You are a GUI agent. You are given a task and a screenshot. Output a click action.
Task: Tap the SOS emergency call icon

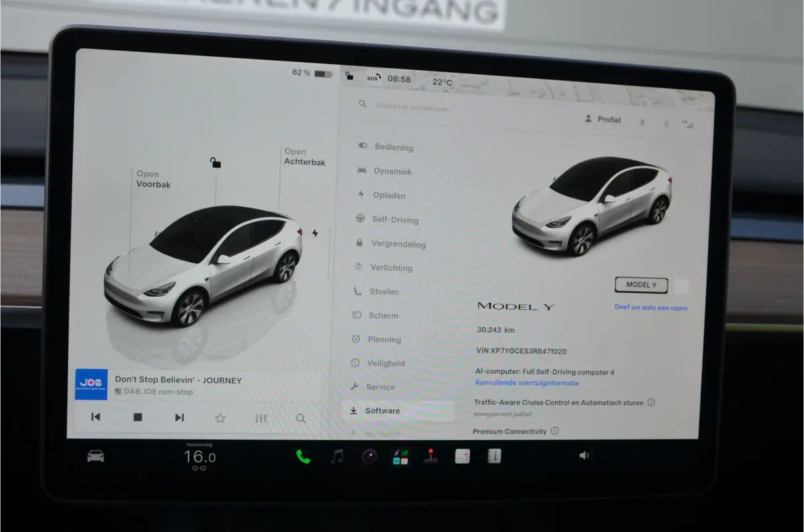373,78
